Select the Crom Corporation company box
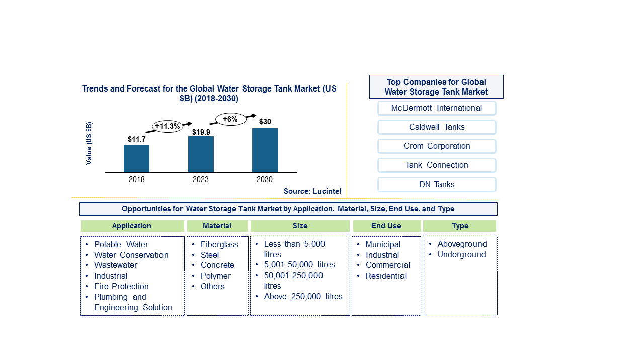Viewport: 644px width, 362px height. pos(437,146)
